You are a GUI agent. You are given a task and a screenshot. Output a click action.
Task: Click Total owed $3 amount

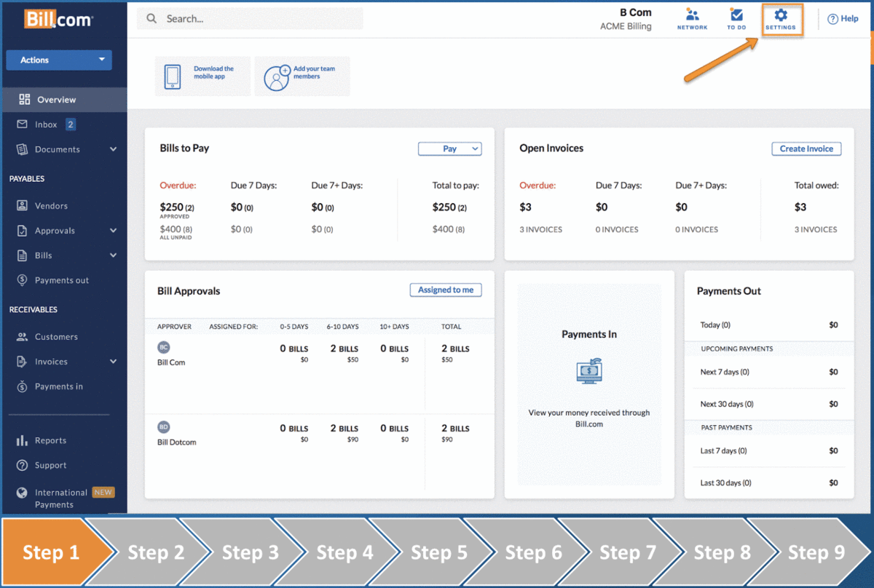click(x=800, y=207)
